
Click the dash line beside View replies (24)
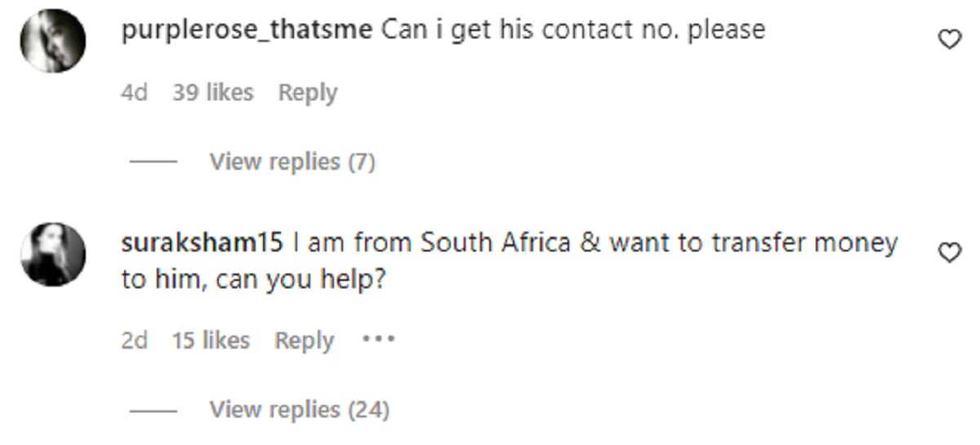[154, 409]
